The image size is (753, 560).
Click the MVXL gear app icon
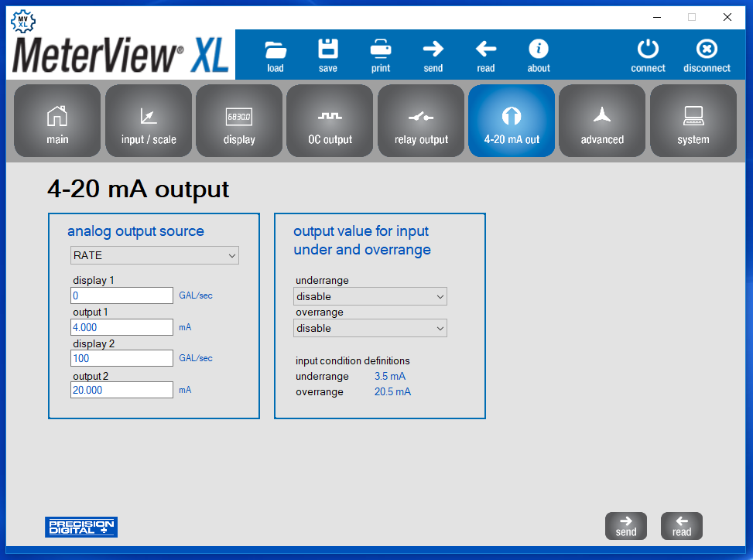(23, 21)
